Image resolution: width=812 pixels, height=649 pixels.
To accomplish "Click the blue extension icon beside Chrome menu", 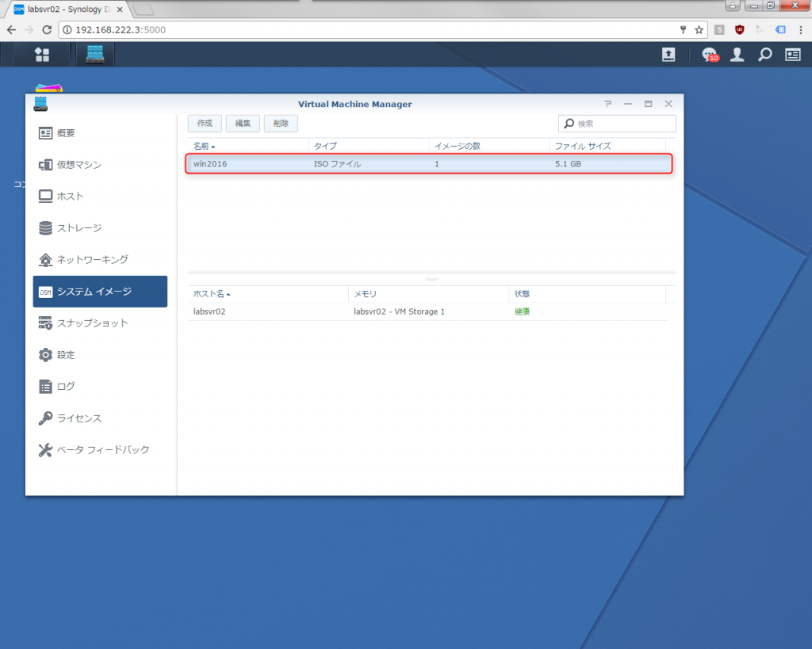I will point(780,30).
